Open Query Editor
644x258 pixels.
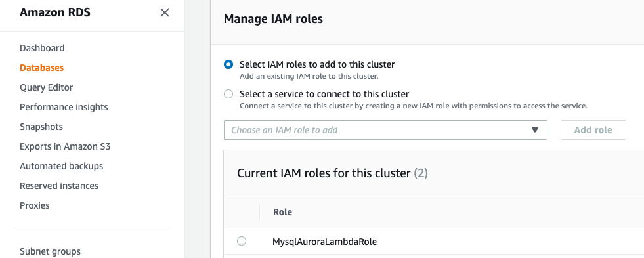click(x=47, y=87)
